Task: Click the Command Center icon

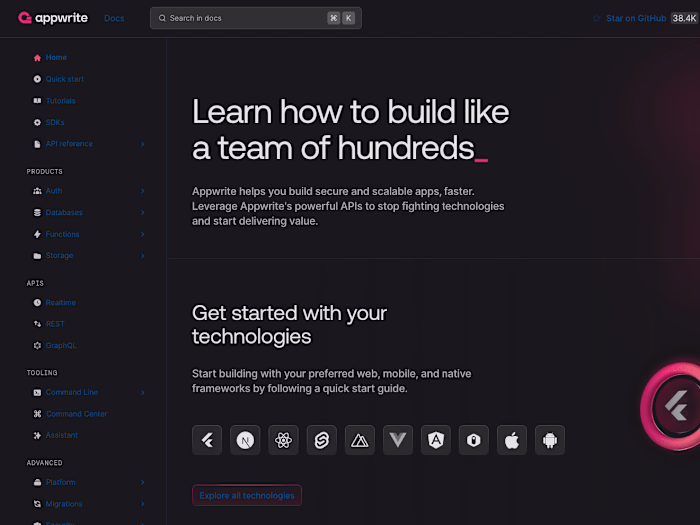Action: [x=37, y=414]
